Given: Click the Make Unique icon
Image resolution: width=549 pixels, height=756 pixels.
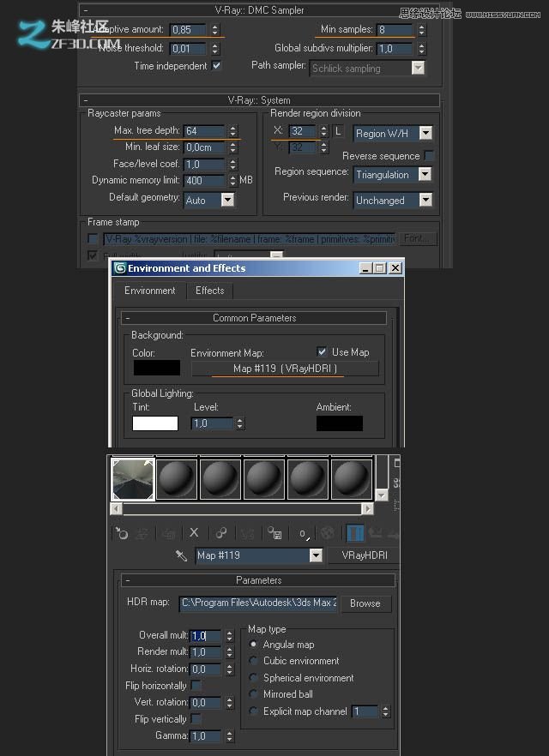Looking at the screenshot, I should point(248,533).
